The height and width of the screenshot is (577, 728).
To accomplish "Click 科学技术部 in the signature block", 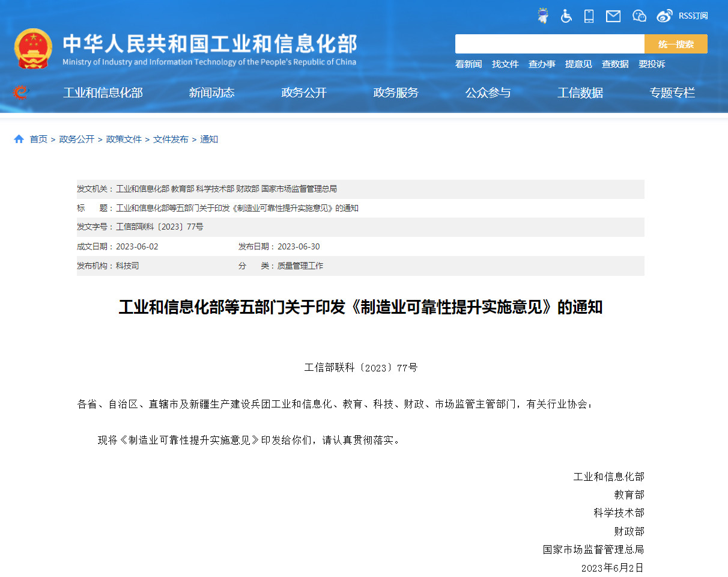I will point(619,513).
